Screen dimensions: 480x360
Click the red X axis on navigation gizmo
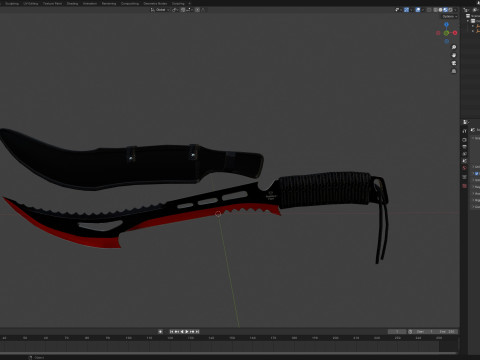tap(455, 33)
